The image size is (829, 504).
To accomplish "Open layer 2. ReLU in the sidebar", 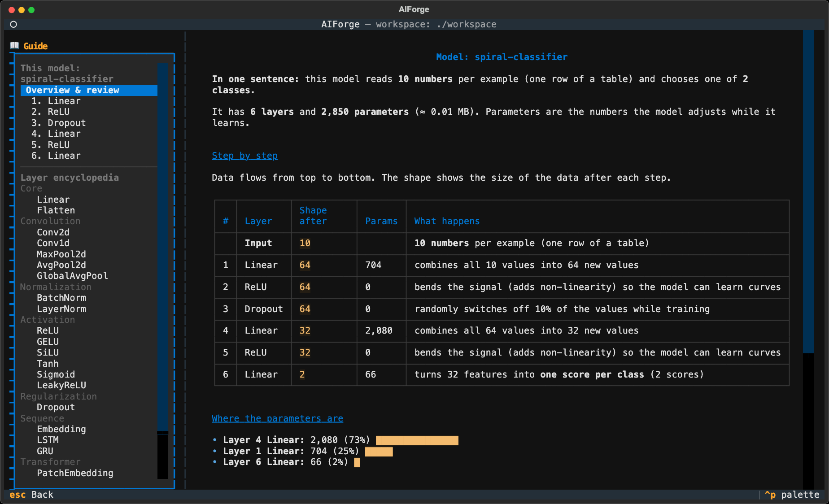I will click(50, 112).
